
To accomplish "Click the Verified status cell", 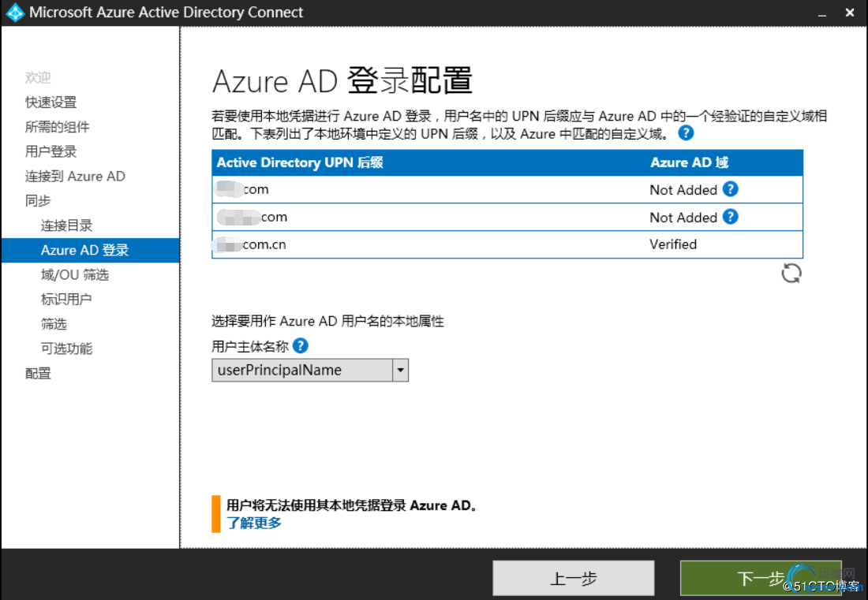I will pos(673,244).
